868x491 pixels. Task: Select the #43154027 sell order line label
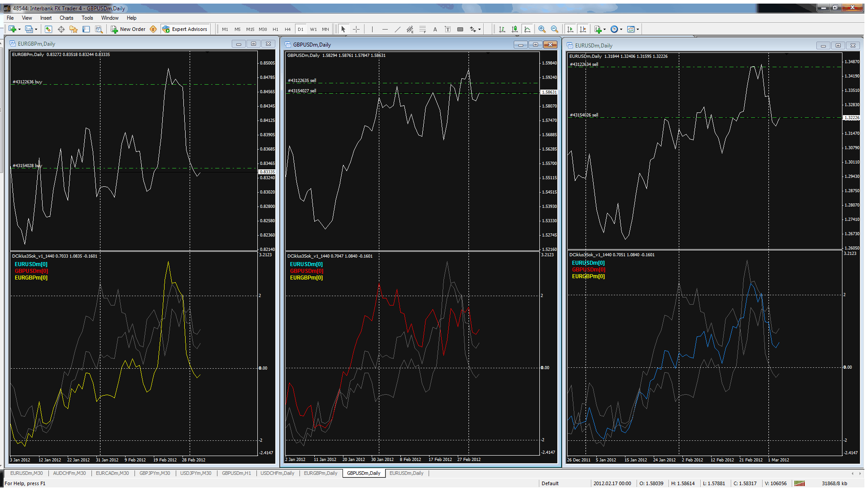tap(302, 91)
